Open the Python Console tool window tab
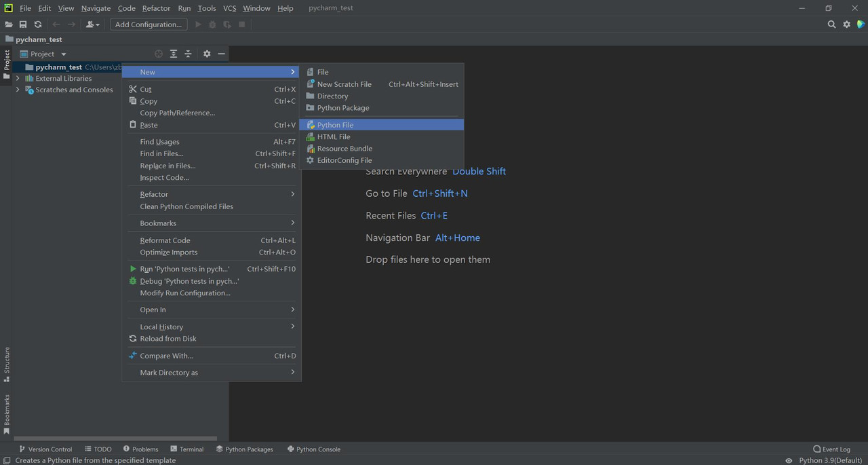 click(x=313, y=449)
